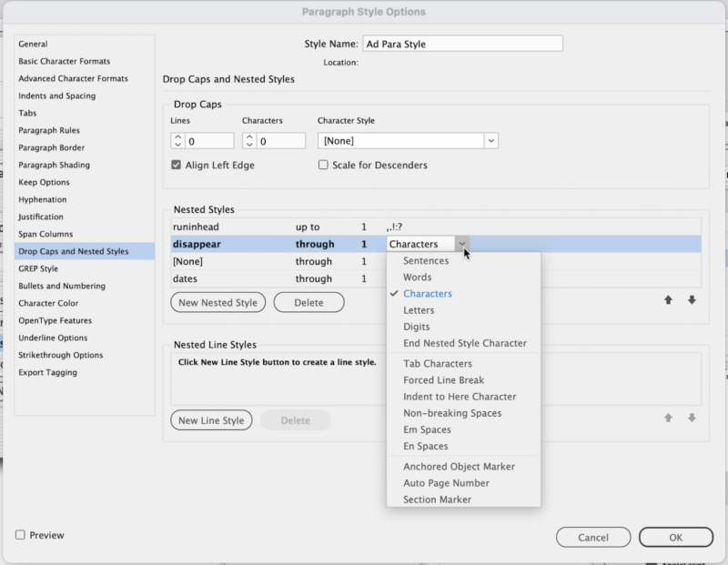Collapse the Characters dropdown arrow in disappear row
Viewport: 728px width, 565px height.
(462, 244)
